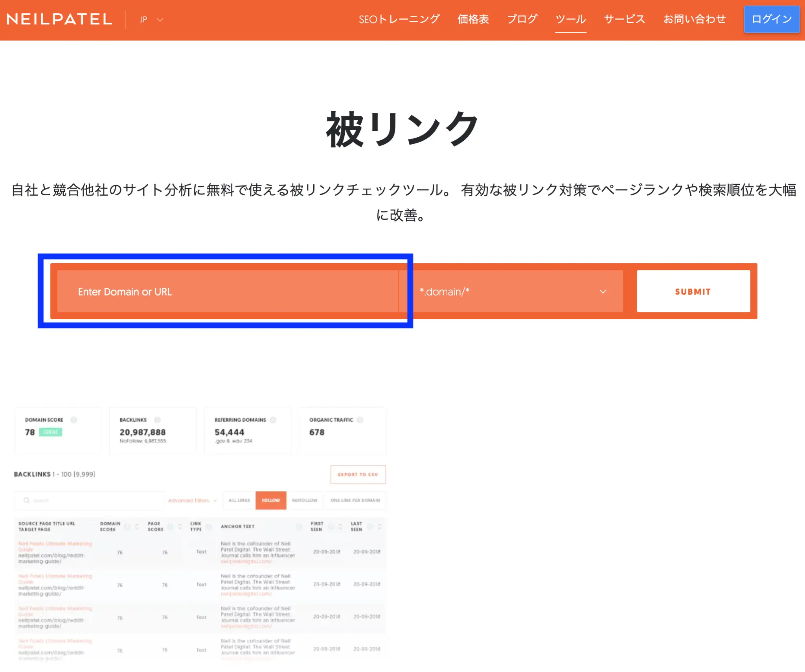
Task: Click the Organic Traffic info icon
Action: (x=360, y=420)
